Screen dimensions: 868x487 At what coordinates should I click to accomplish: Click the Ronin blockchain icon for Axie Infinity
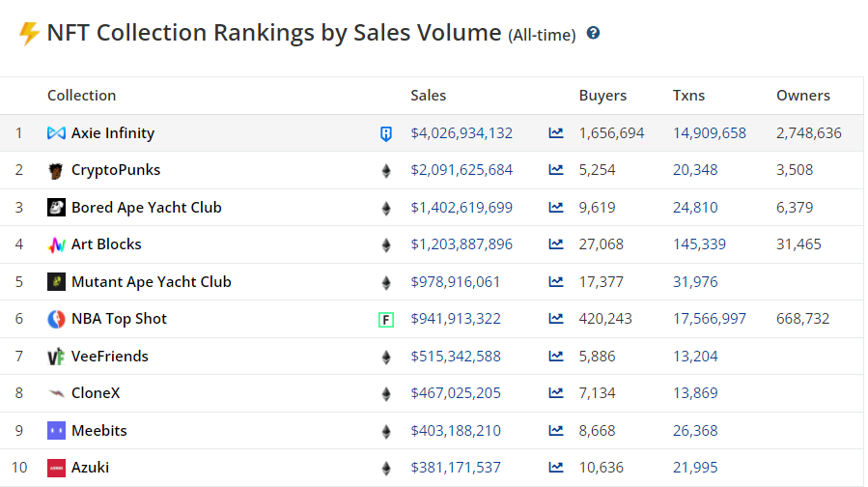tap(386, 133)
